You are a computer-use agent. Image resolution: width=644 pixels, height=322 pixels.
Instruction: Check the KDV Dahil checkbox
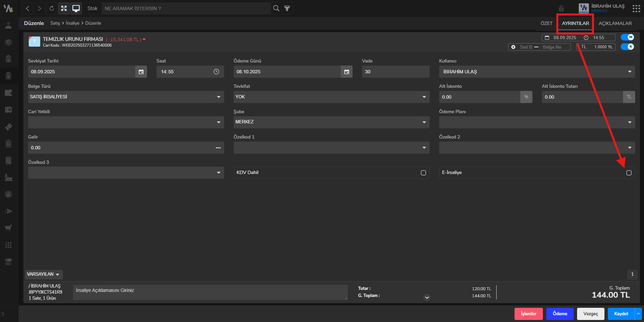423,173
